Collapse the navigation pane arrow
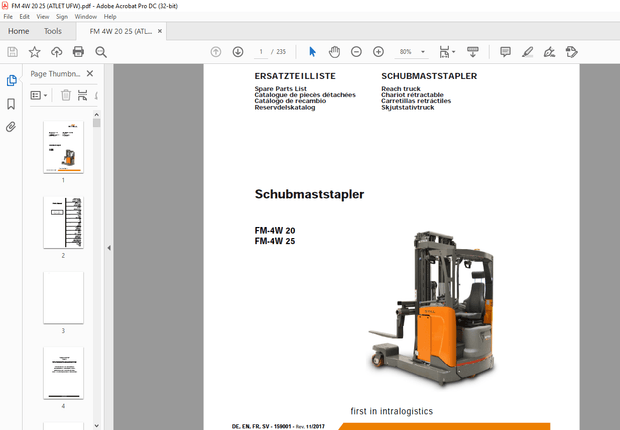This screenshot has width=620, height=430. [109, 248]
